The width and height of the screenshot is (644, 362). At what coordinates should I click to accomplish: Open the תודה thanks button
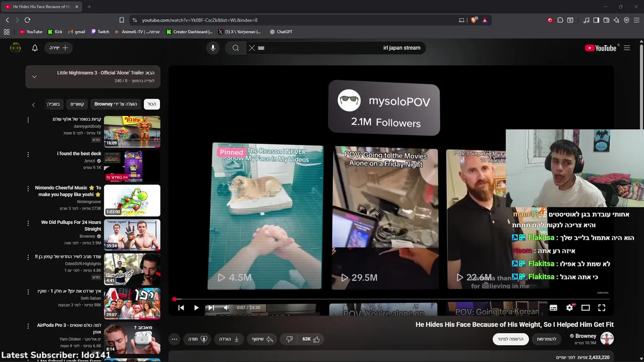click(x=198, y=339)
